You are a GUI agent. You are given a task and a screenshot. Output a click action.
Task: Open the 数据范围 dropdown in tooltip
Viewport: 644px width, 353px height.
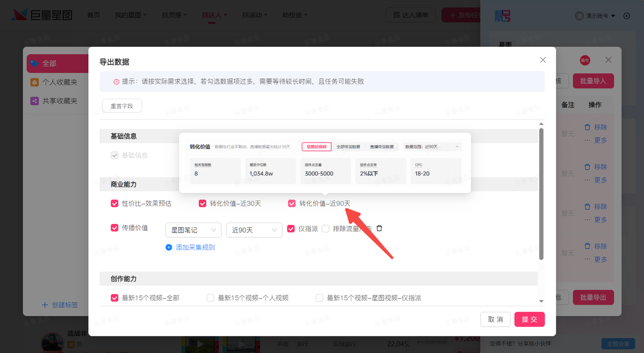(432, 147)
